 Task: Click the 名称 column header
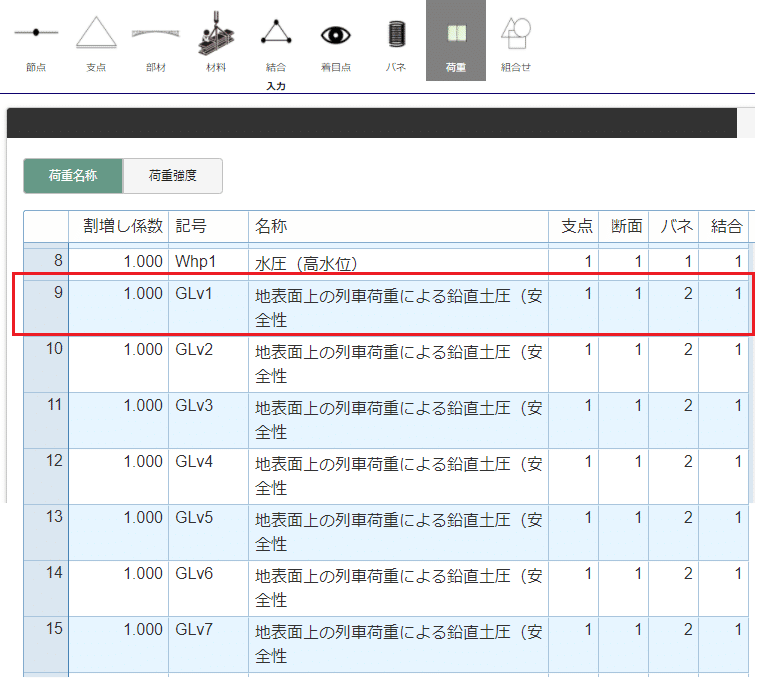398,226
